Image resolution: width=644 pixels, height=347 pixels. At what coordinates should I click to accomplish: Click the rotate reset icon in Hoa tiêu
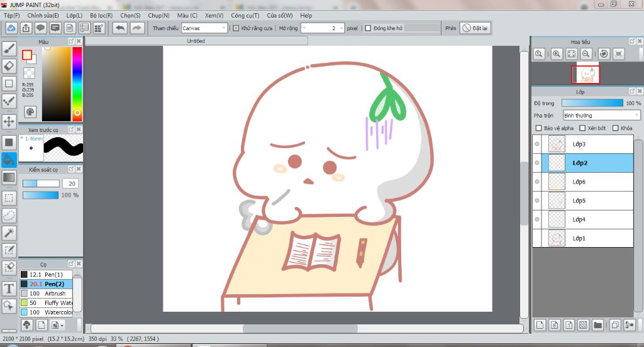(604, 54)
